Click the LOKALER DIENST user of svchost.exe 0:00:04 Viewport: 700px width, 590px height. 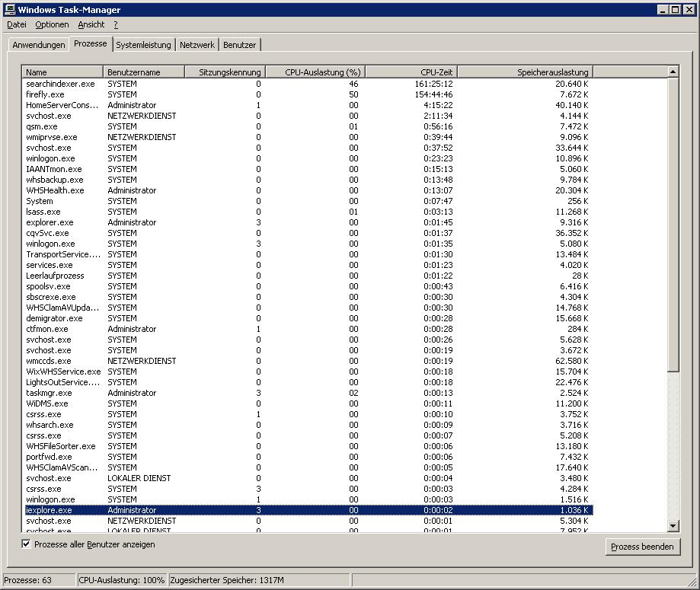(x=139, y=478)
